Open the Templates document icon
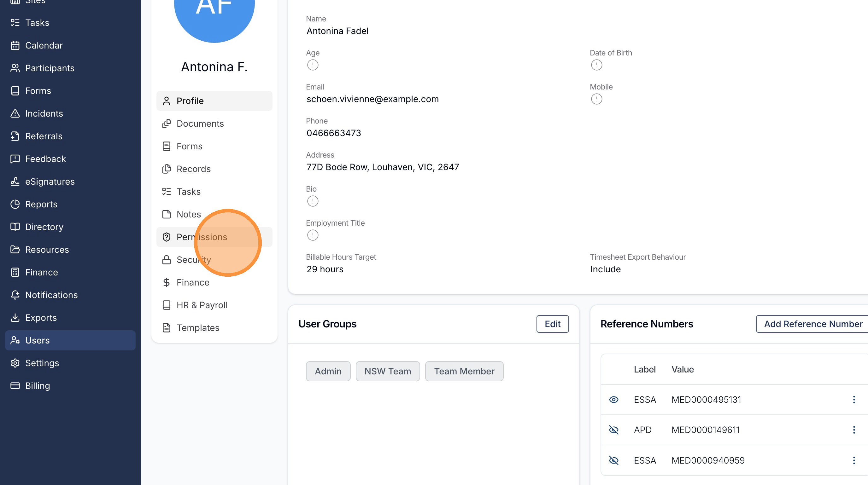 [167, 328]
